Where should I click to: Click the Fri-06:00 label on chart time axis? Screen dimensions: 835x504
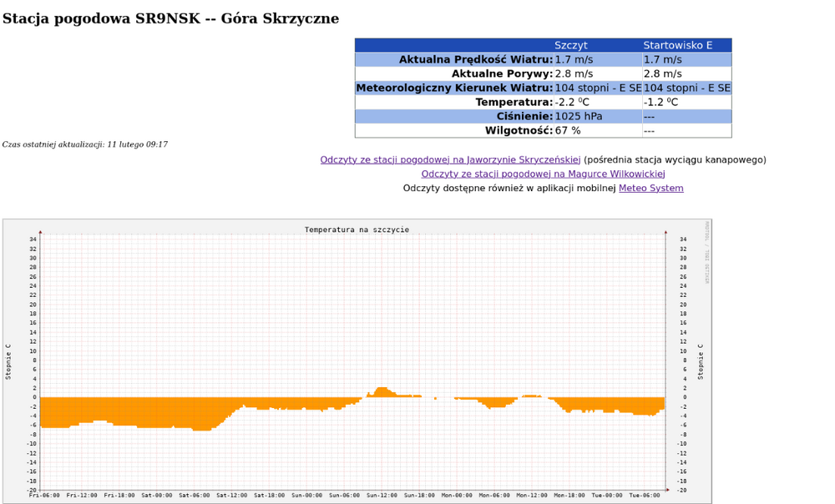(x=44, y=495)
